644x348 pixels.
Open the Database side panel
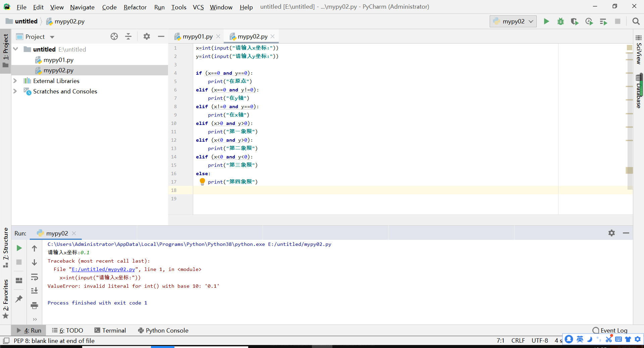pos(639,91)
